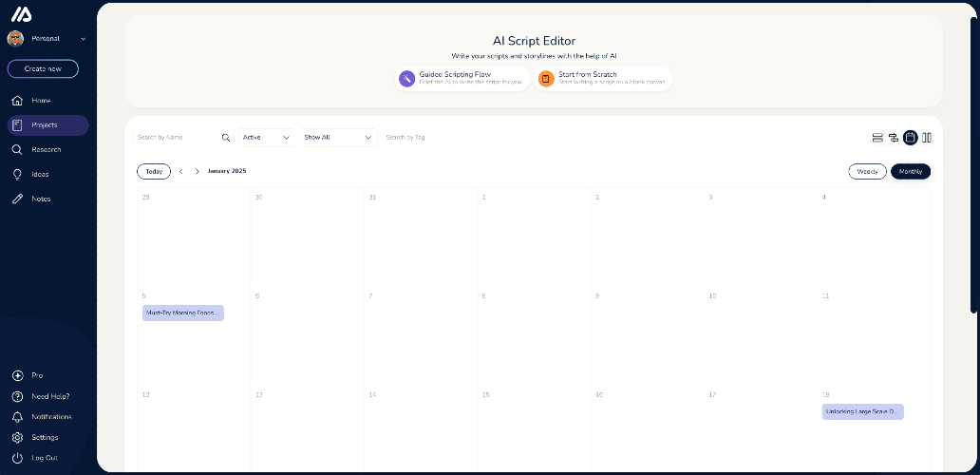Click the AI Script Editor heading
Viewport: 980px width, 475px height.
coord(534,41)
